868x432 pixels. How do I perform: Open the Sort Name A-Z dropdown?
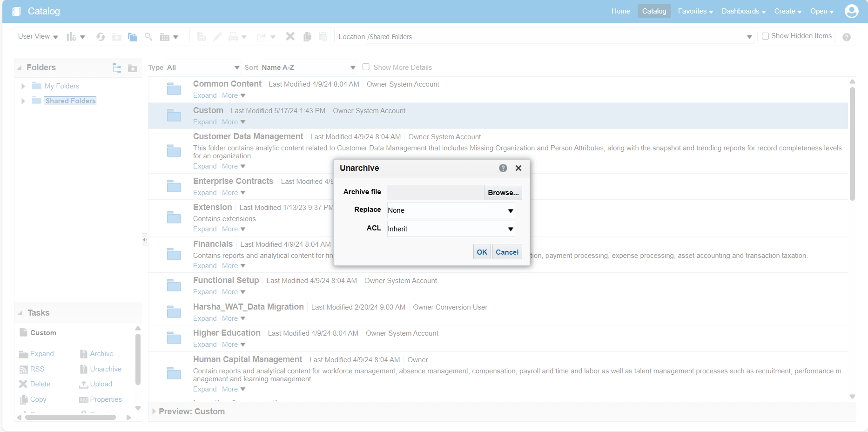[309, 67]
